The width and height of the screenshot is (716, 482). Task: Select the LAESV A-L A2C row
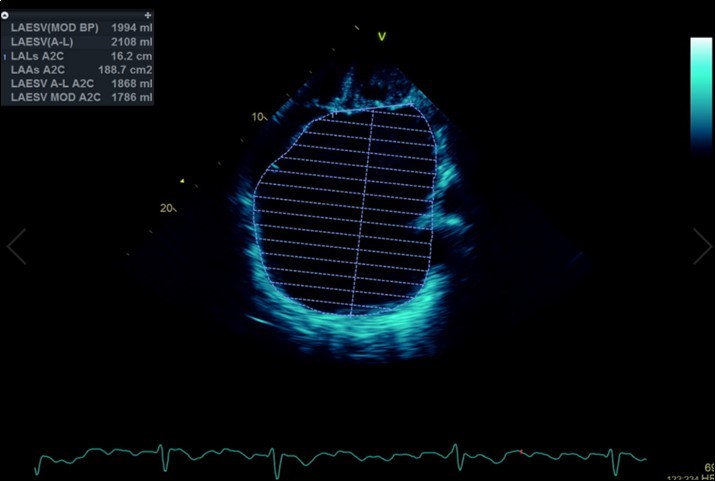80,84
